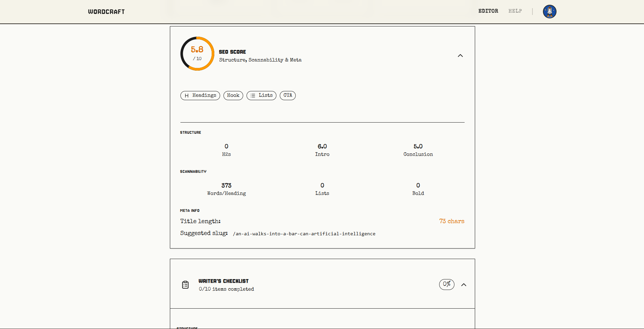Click the list icon in Lists chip
644x329 pixels.
[252, 95]
